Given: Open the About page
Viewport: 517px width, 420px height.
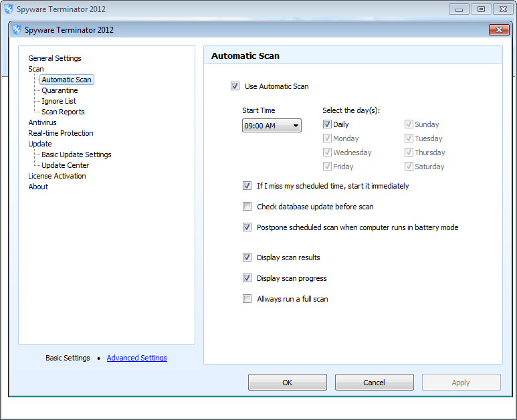Looking at the screenshot, I should tap(38, 187).
